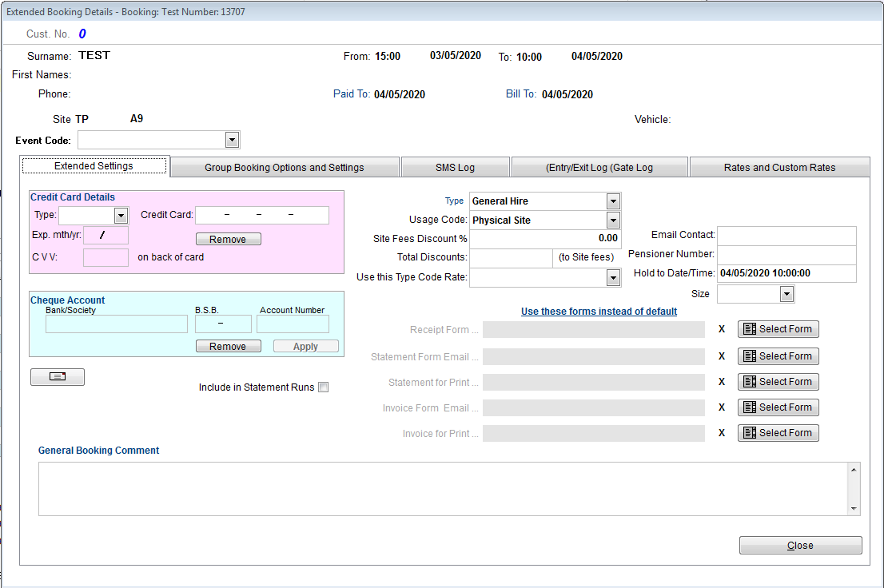Expand the credit card Type dropdown
The width and height of the screenshot is (884, 588).
[121, 216]
